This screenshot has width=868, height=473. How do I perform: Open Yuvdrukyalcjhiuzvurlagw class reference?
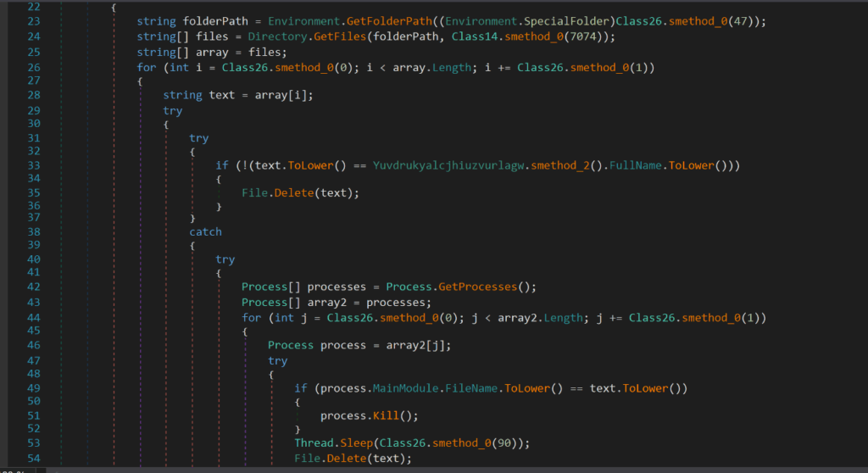(448, 165)
